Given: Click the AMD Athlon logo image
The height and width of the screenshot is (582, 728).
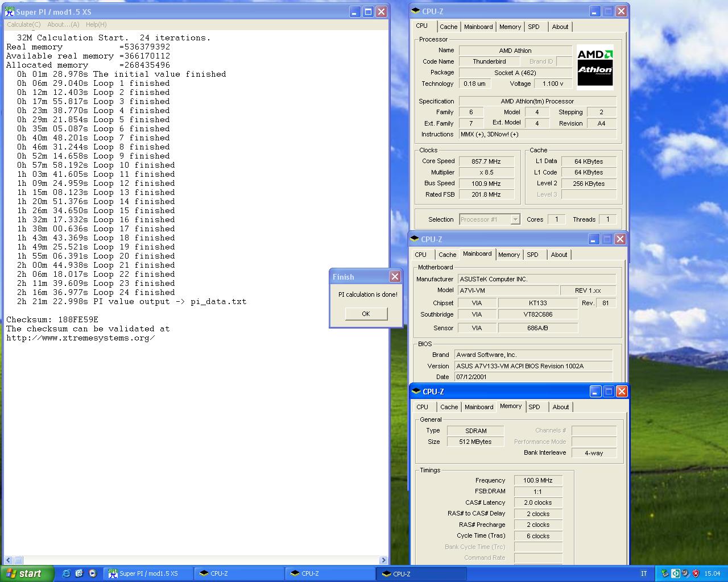Looking at the screenshot, I should (x=595, y=67).
